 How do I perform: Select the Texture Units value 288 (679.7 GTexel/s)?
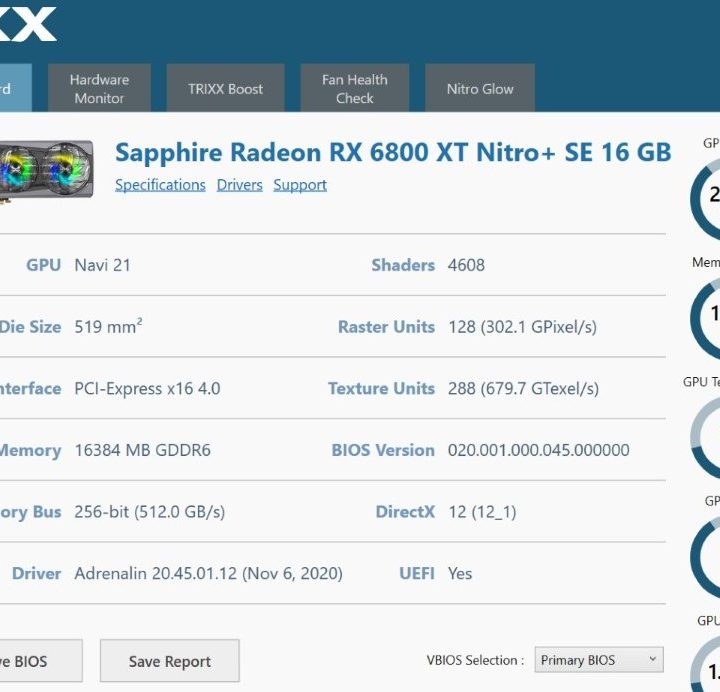coord(523,388)
